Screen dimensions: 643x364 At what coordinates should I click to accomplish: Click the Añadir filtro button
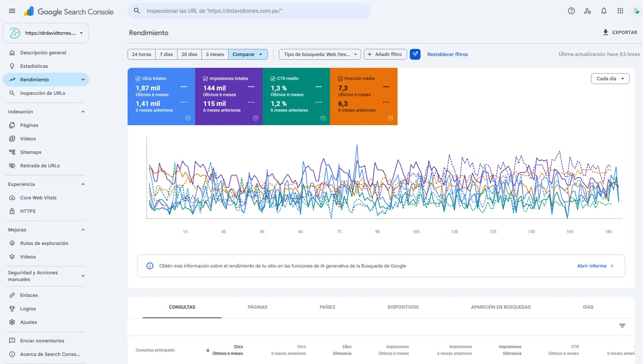pos(386,54)
